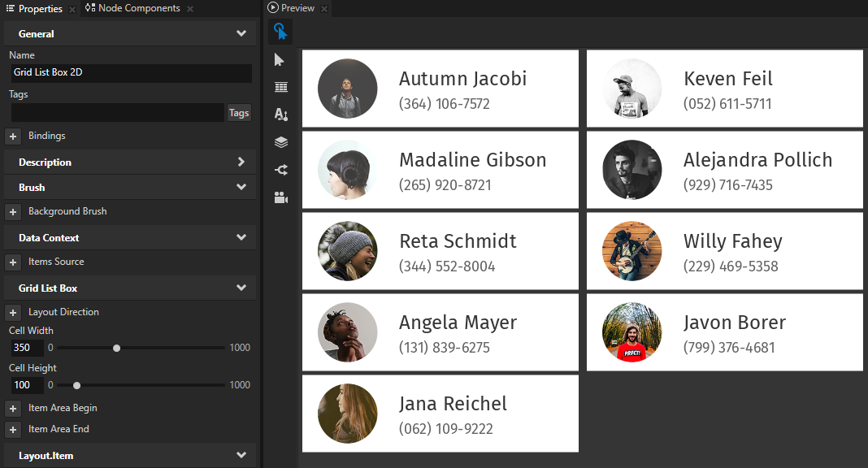Collapse the General section

(241, 34)
